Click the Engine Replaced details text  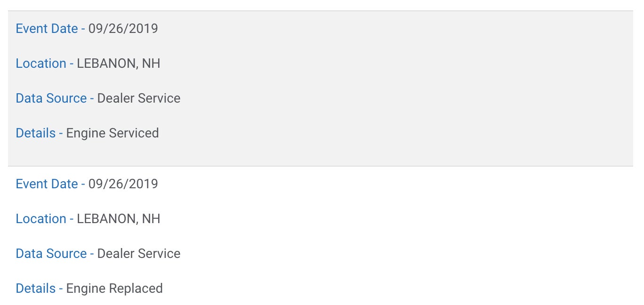114,289
